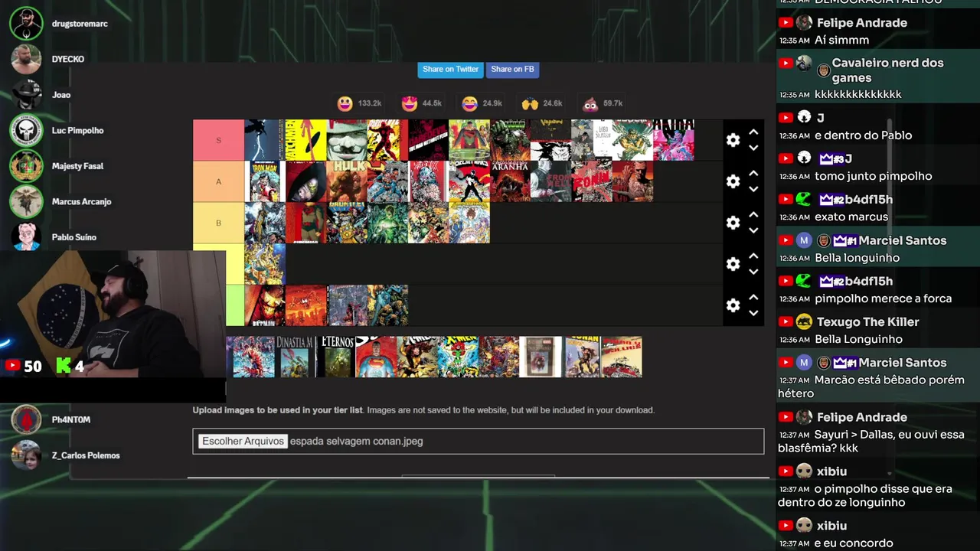Click Felipe Andrade name in chat top

coord(862,23)
